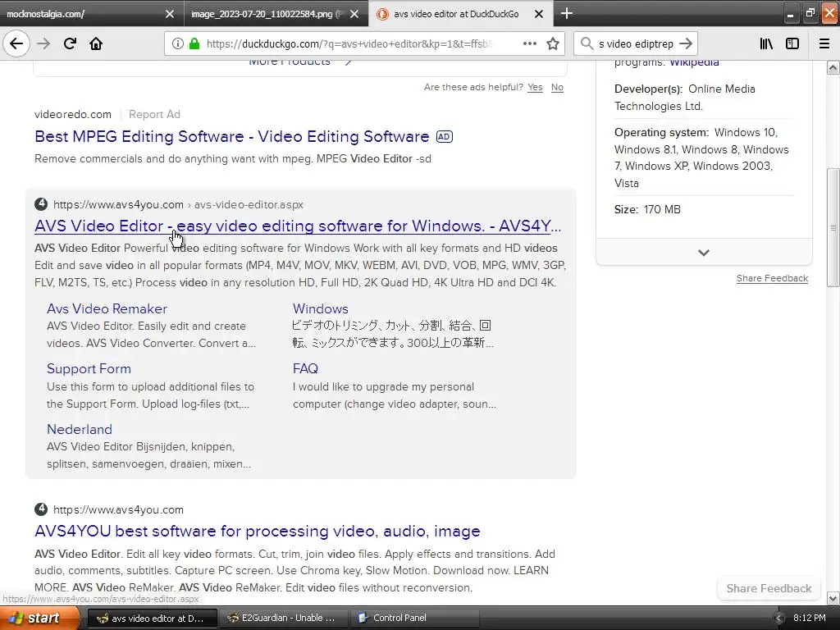The height and width of the screenshot is (630, 840).
Task: Click the search box containing s video ediptrep
Action: click(637, 43)
